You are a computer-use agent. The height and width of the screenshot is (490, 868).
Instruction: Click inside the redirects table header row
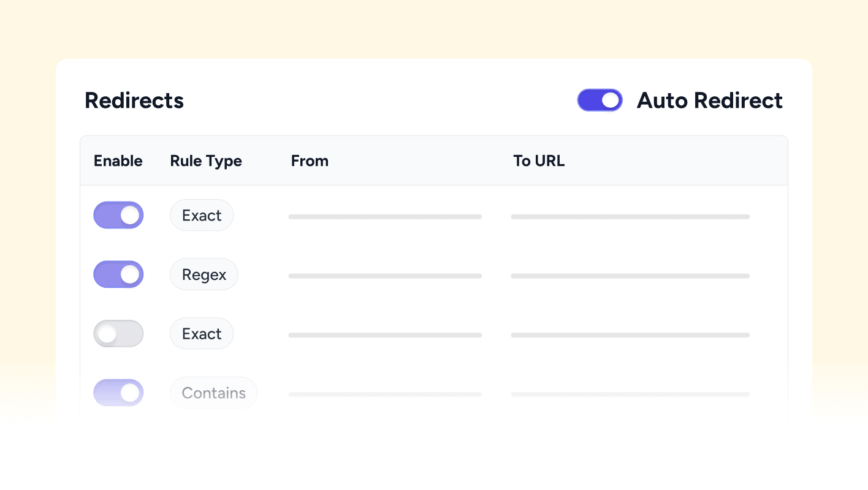tap(434, 160)
